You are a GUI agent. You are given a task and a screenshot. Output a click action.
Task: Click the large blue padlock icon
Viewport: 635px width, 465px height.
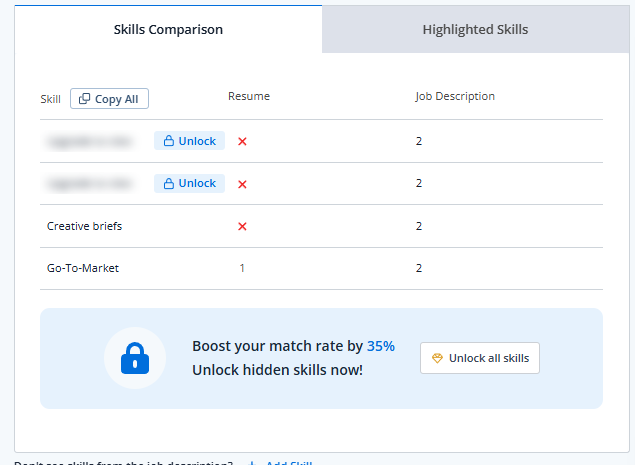[x=135, y=358]
